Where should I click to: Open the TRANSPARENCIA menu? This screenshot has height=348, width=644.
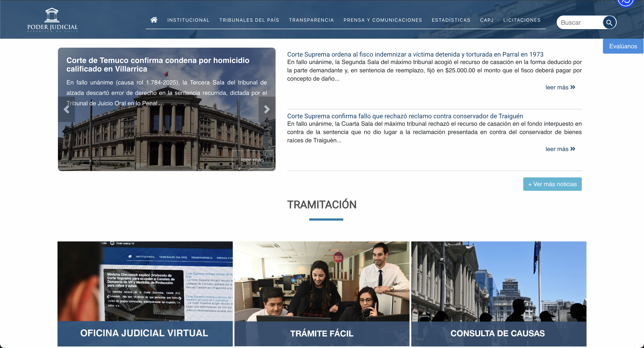(311, 20)
